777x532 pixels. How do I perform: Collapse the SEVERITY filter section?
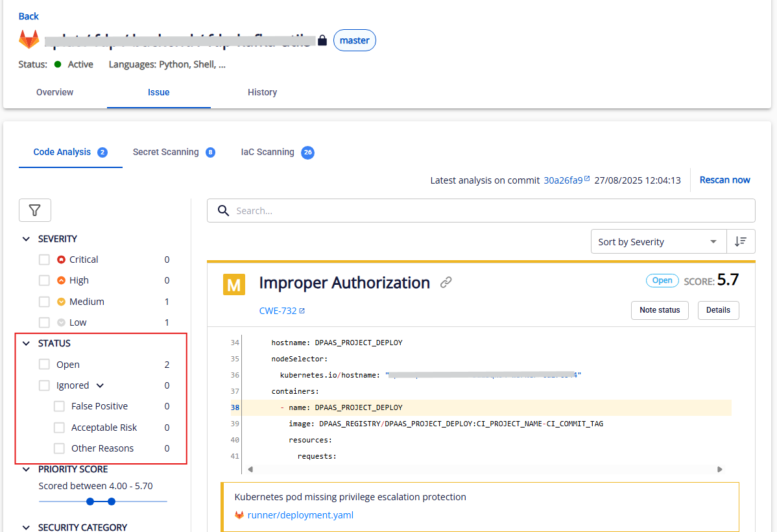(26, 239)
